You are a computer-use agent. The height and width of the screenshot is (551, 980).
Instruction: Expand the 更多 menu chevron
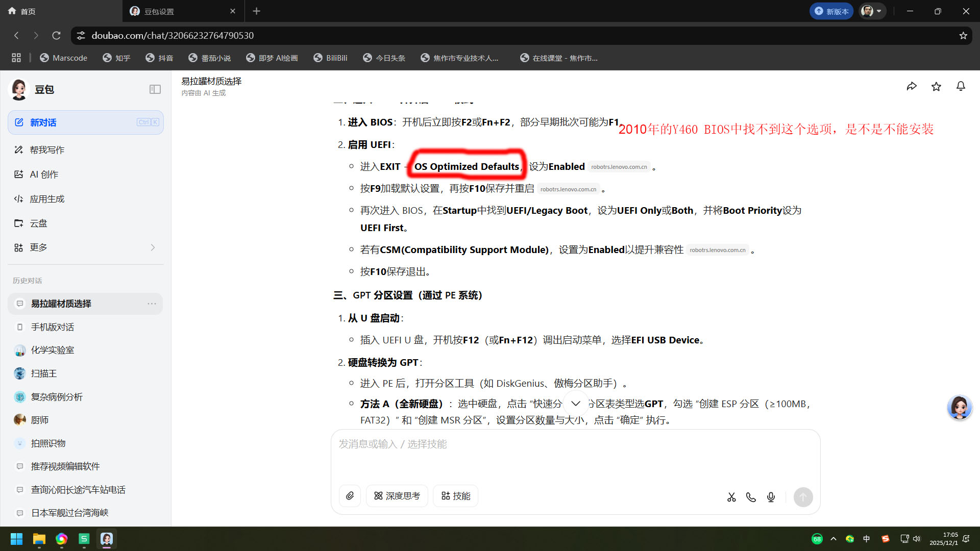(x=153, y=247)
